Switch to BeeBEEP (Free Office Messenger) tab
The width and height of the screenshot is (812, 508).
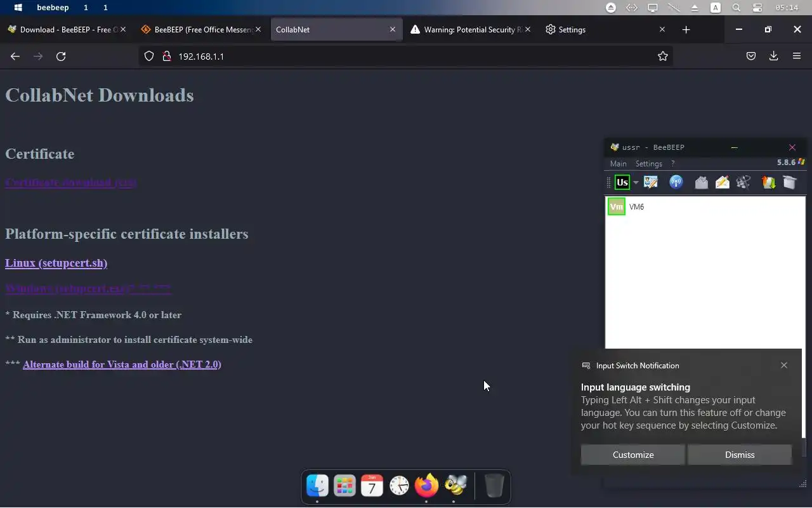pos(200,30)
